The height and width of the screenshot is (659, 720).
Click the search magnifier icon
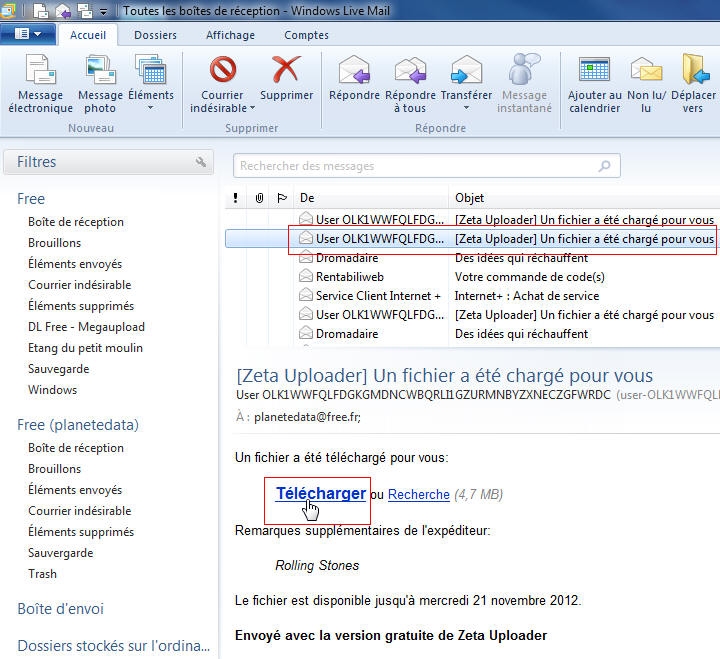(604, 166)
